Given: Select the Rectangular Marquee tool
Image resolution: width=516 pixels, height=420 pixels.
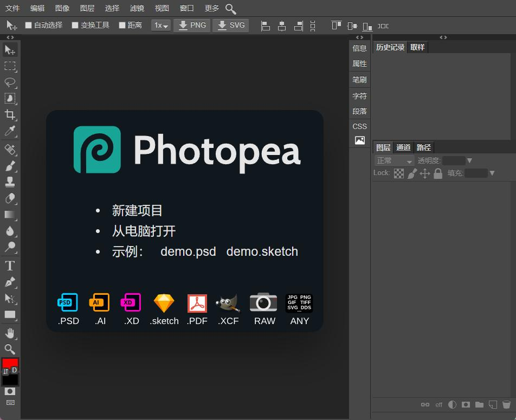Looking at the screenshot, I should pyautogui.click(x=10, y=66).
